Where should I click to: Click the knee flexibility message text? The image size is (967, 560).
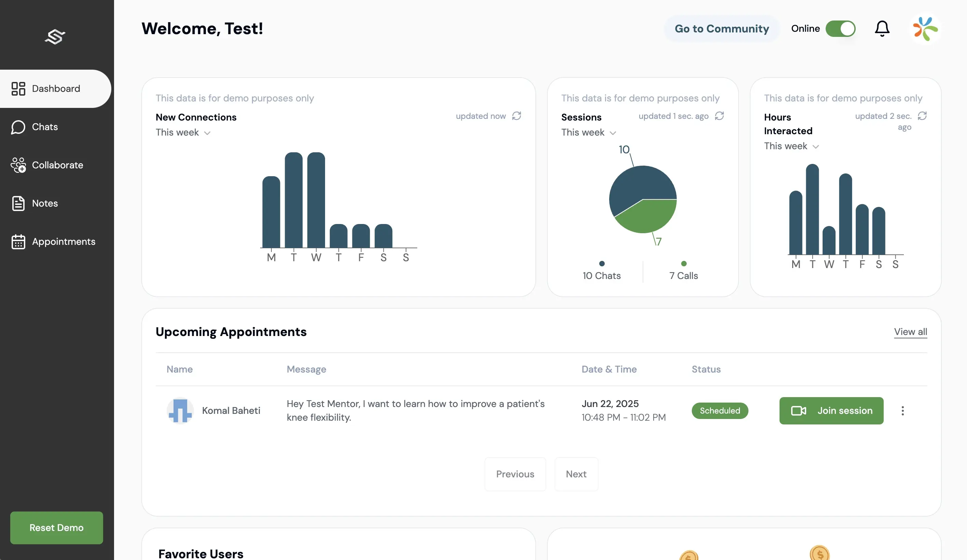point(416,411)
